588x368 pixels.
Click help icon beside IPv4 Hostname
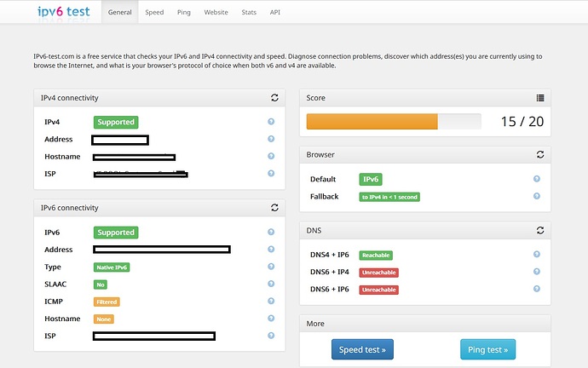[271, 157]
